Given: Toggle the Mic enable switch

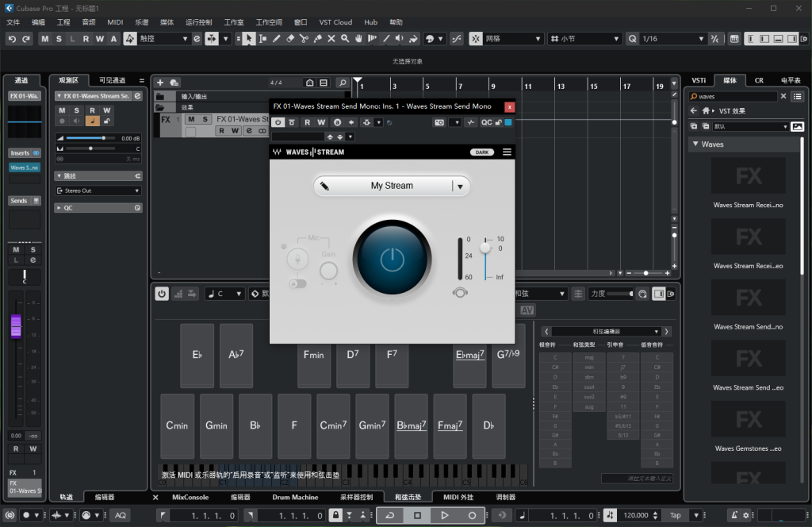Looking at the screenshot, I should click(298, 283).
